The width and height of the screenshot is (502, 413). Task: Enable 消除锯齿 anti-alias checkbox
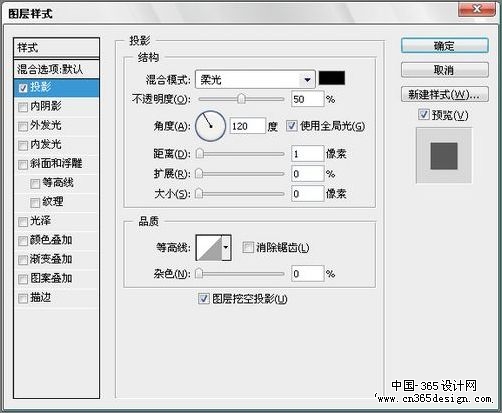click(248, 247)
